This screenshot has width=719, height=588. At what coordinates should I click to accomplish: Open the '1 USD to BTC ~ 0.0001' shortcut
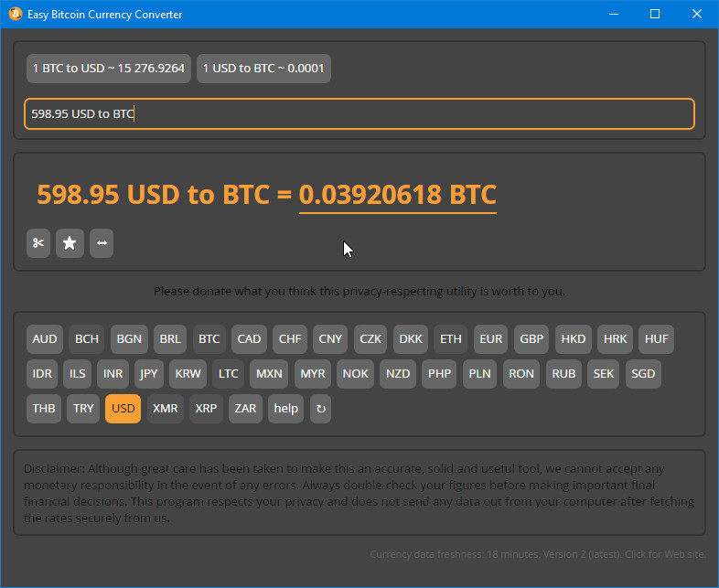263,69
